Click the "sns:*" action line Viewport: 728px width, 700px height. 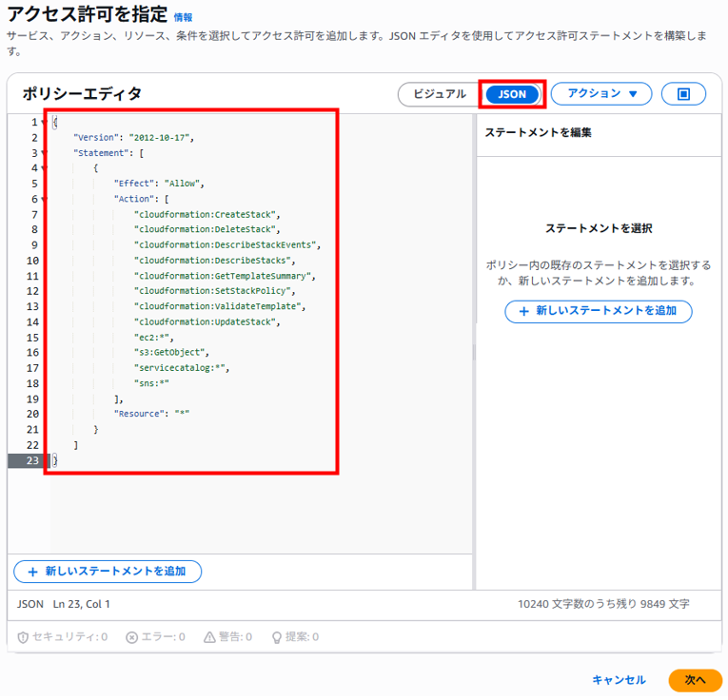[151, 383]
